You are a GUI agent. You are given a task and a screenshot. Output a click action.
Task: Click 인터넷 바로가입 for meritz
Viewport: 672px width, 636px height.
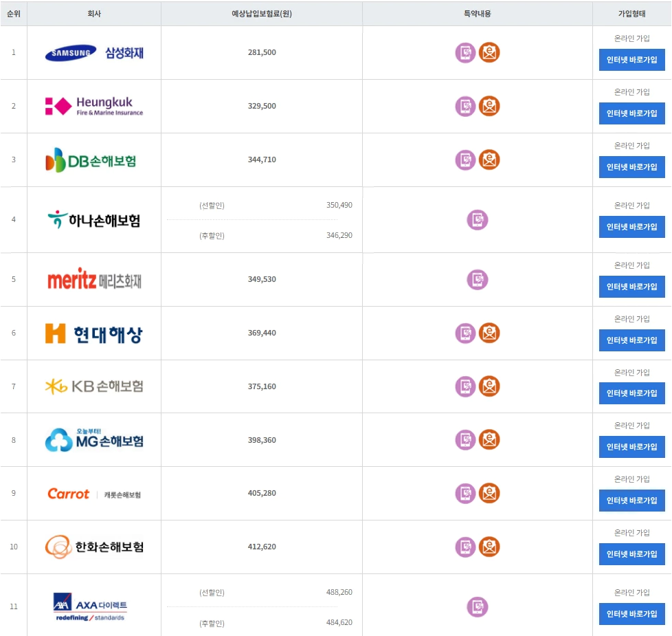(x=631, y=287)
